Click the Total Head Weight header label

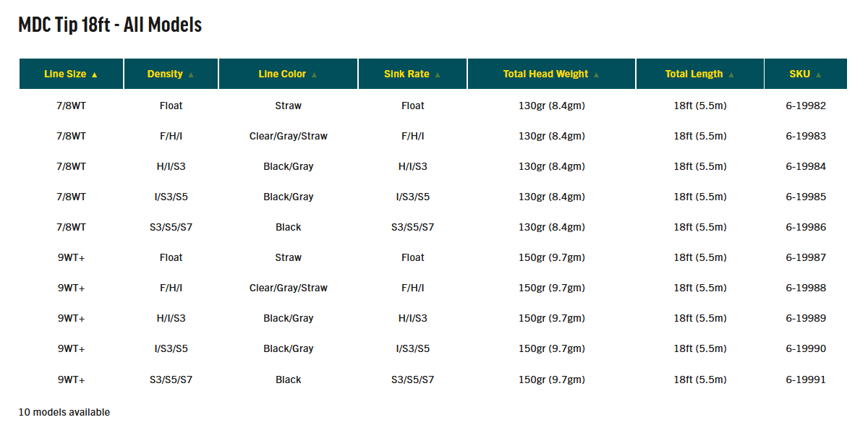click(546, 74)
